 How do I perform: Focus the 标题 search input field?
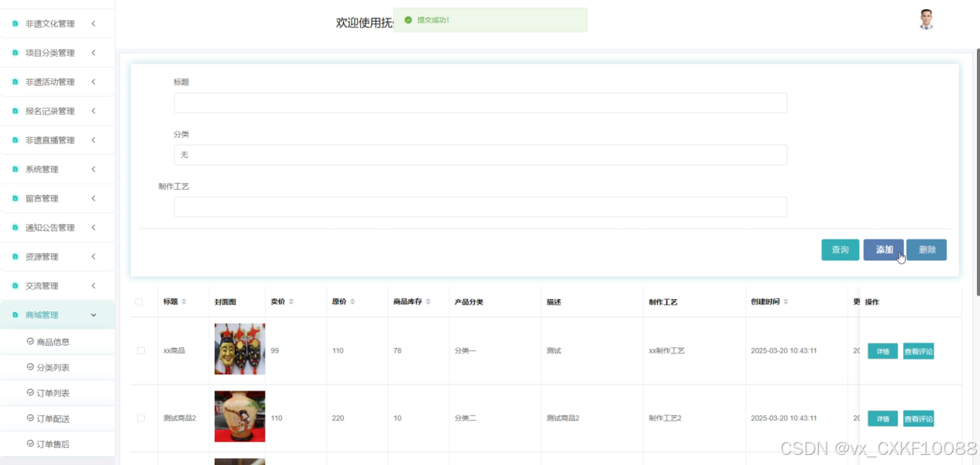point(480,103)
